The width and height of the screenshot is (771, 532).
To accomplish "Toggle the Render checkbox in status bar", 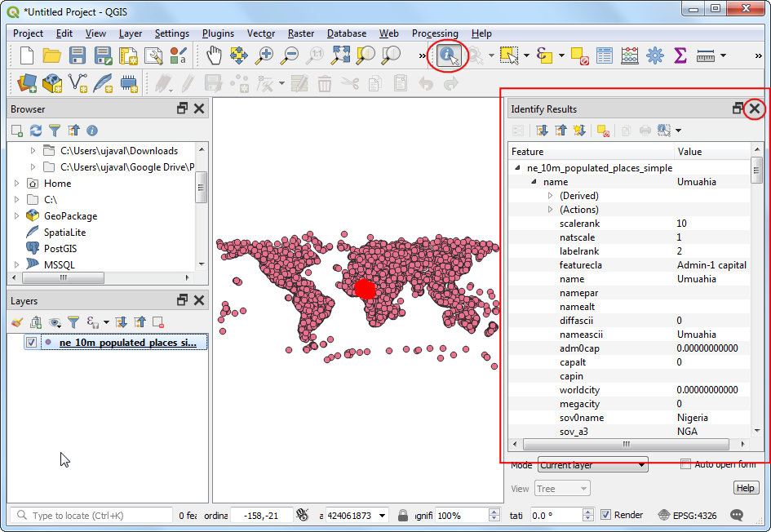I will (605, 515).
